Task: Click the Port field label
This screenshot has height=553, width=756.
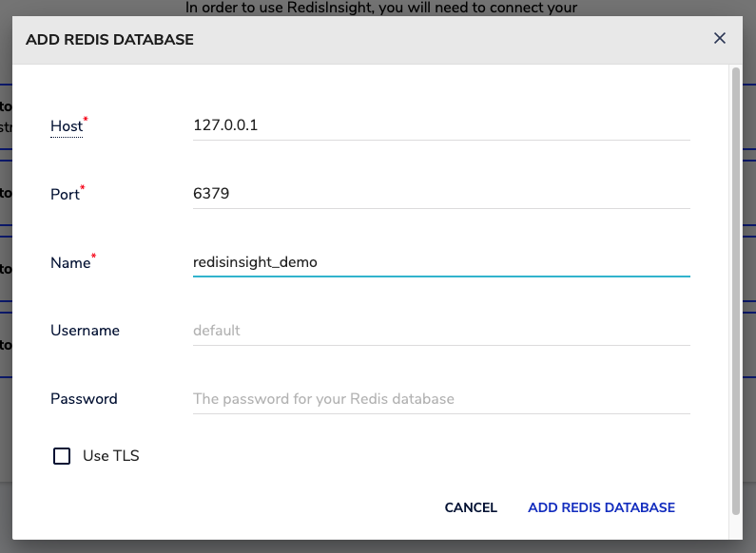Action: (x=65, y=195)
